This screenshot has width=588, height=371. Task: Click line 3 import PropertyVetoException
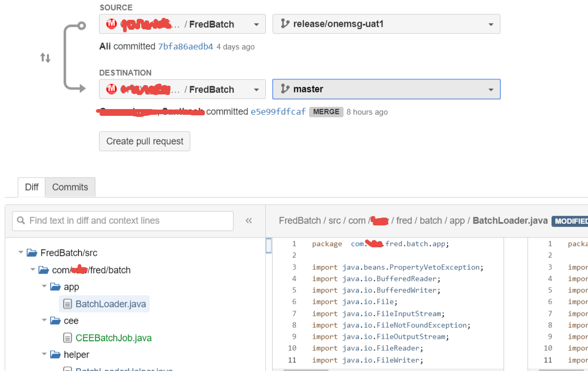pos(398,267)
